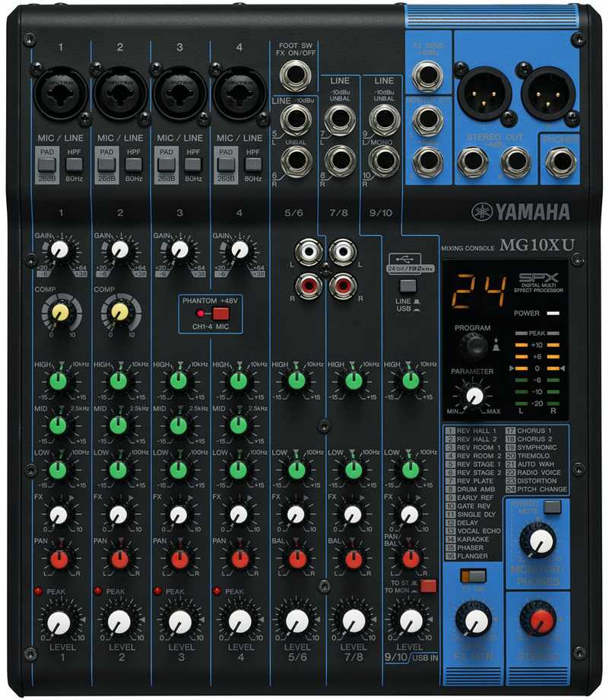This screenshot has height=700, width=609.
Task: Click the program number display showing 24
Action: tap(479, 291)
